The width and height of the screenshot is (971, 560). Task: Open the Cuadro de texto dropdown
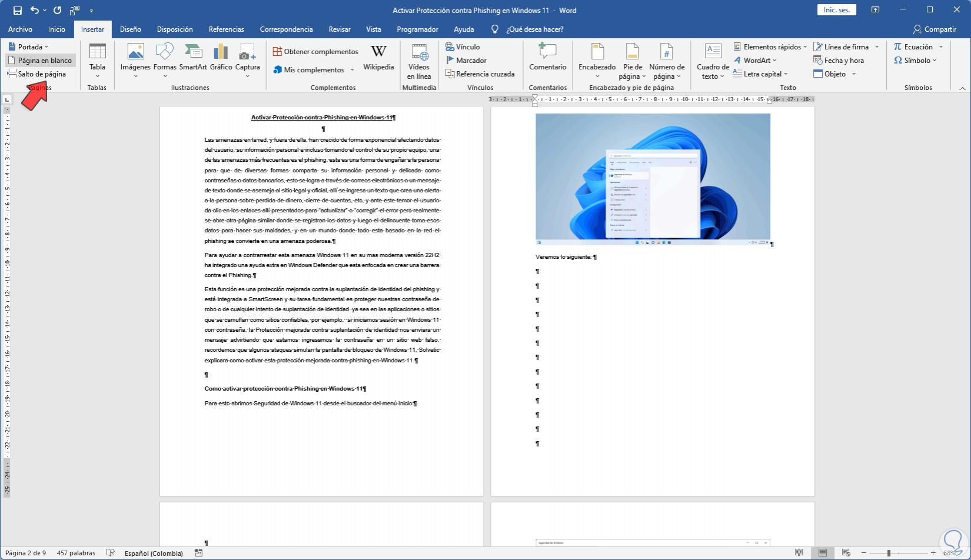pos(713,61)
